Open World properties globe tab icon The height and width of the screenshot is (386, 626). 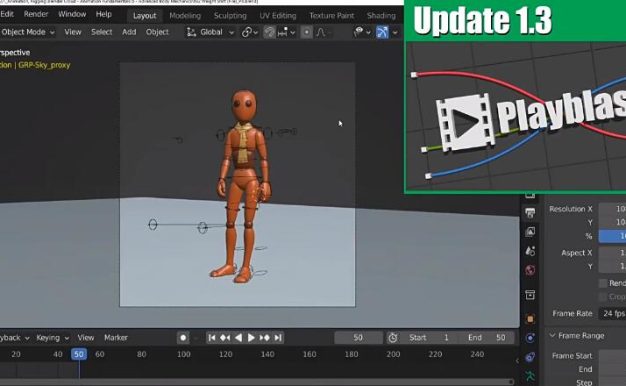pyautogui.click(x=530, y=270)
